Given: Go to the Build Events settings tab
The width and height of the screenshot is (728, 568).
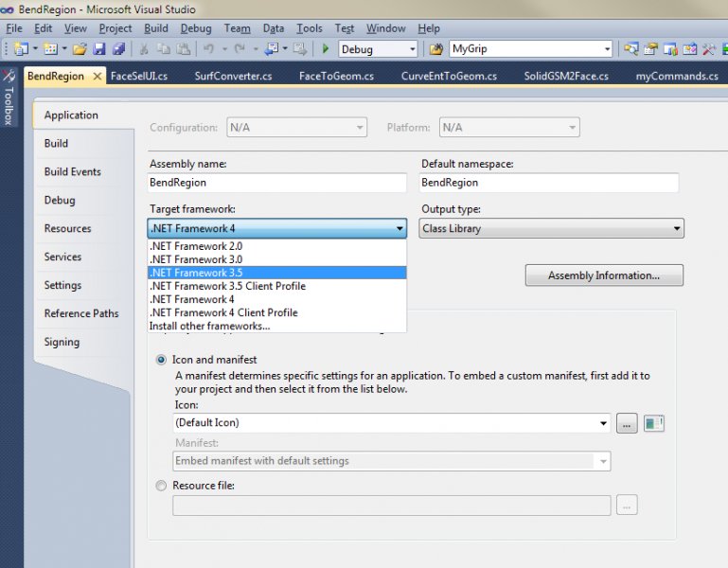Looking at the screenshot, I should (72, 171).
